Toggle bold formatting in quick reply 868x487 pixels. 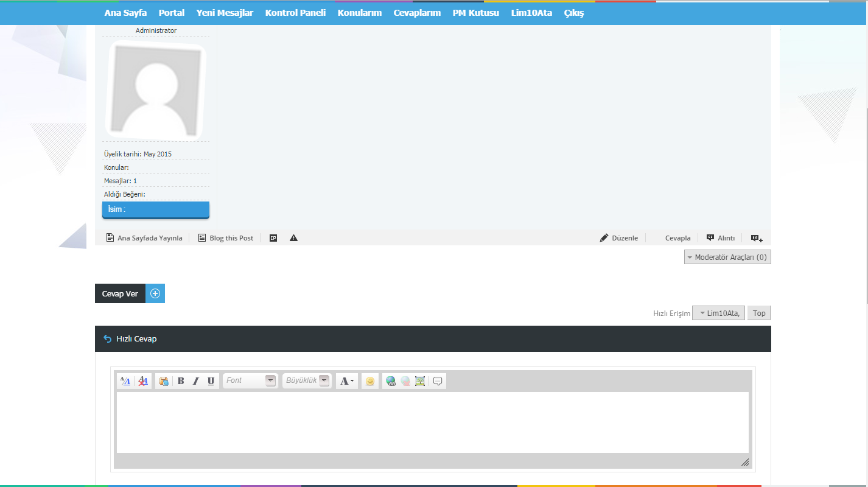pos(181,381)
